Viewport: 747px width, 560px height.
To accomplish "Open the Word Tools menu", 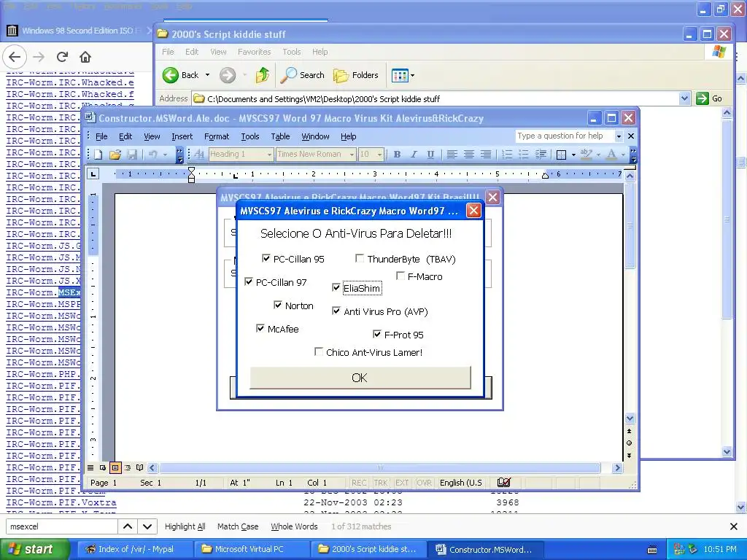I will pyautogui.click(x=250, y=136).
